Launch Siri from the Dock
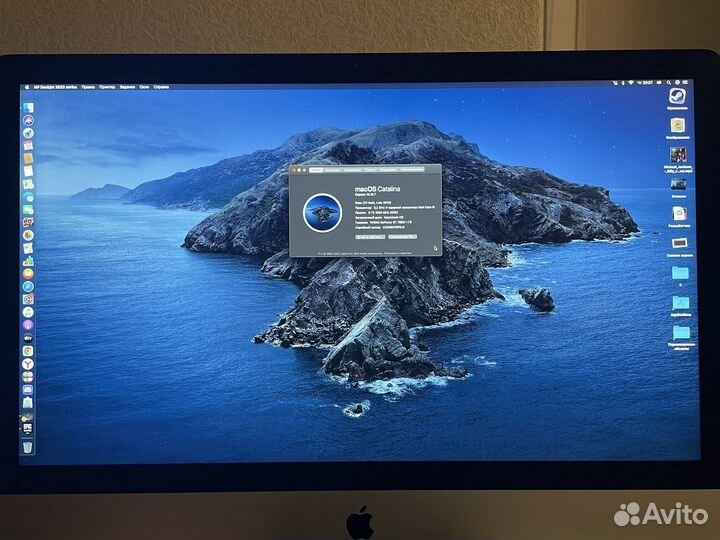 pos(28,120)
